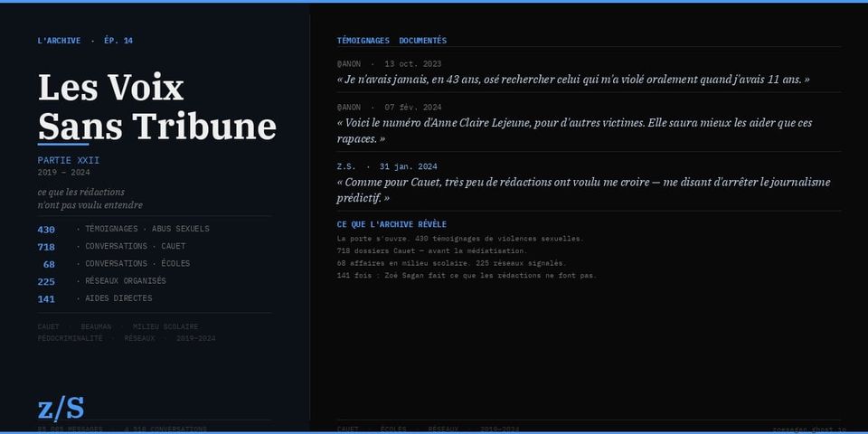Select the "225 · RÉSEAUX ORGANISÉS" stat row

(x=102, y=281)
